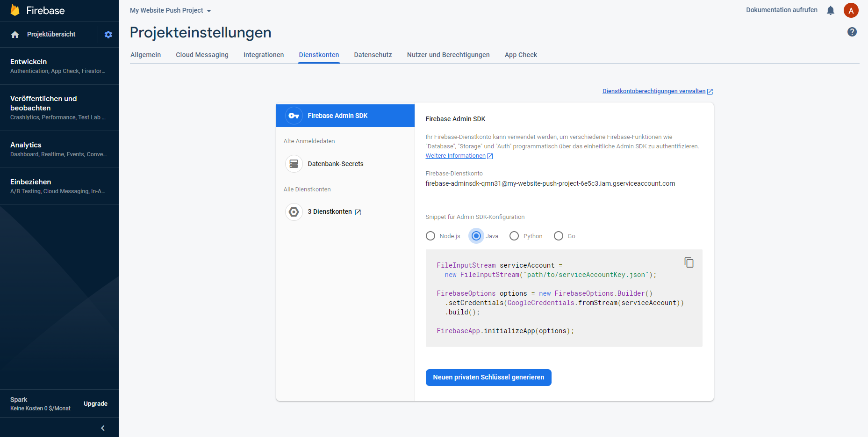Open Weitere Informationen link

pos(455,156)
